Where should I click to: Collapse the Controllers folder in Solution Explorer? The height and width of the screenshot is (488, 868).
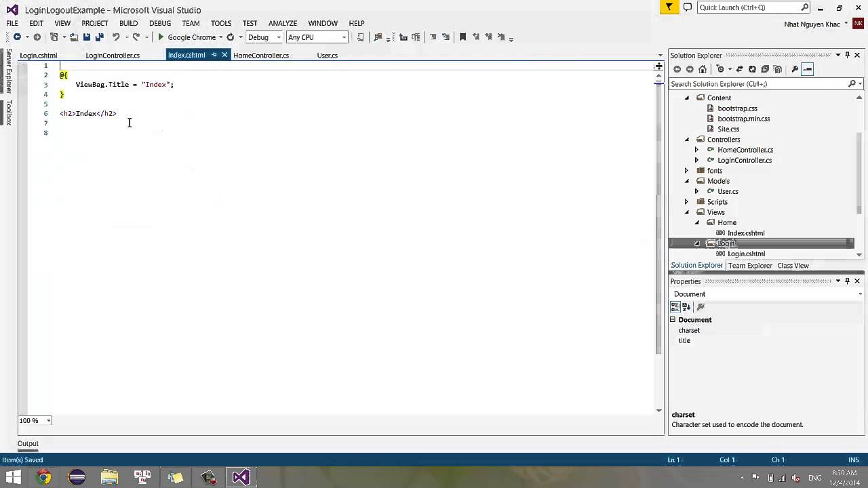point(687,140)
